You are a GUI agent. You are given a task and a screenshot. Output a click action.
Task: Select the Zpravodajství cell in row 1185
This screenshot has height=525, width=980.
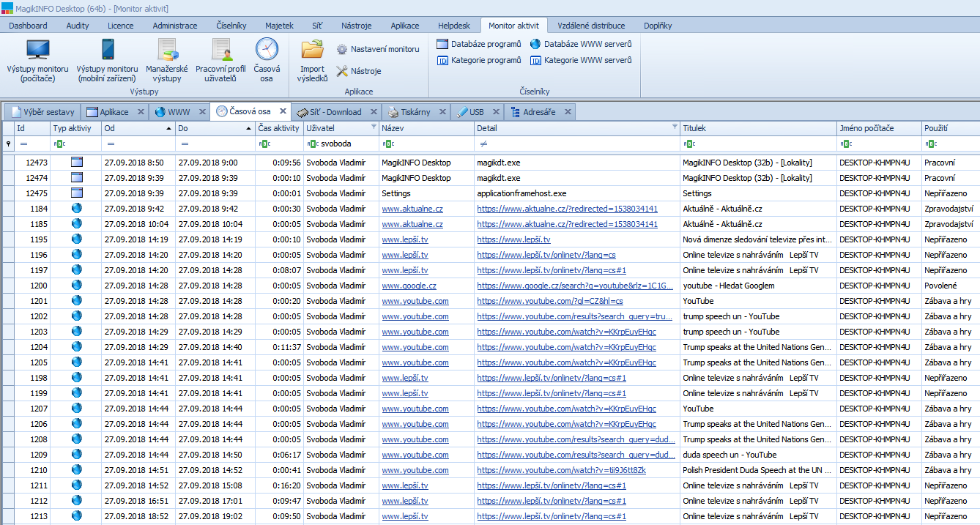click(951, 224)
